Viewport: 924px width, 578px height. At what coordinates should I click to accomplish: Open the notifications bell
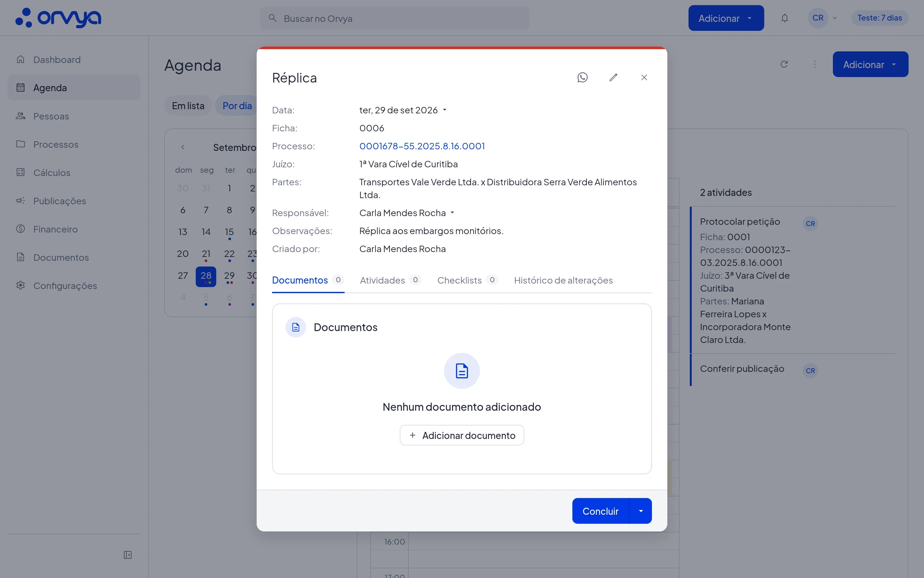click(785, 18)
